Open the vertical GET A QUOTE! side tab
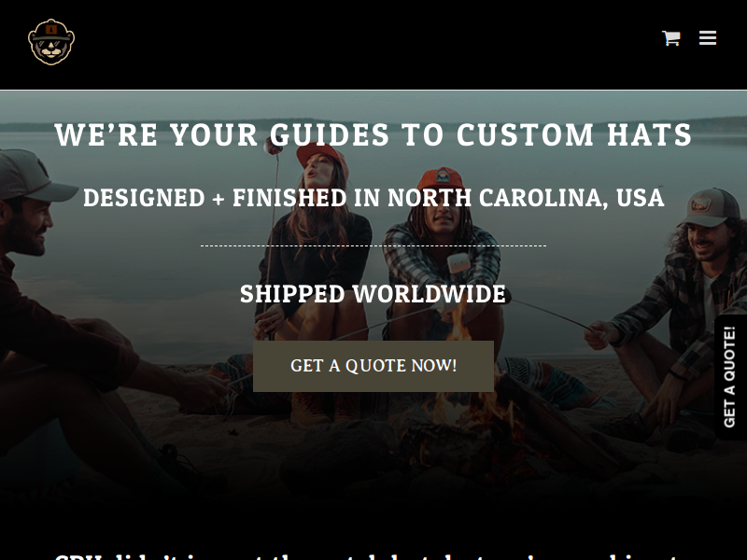Image resolution: width=747 pixels, height=560 pixels. (x=730, y=377)
